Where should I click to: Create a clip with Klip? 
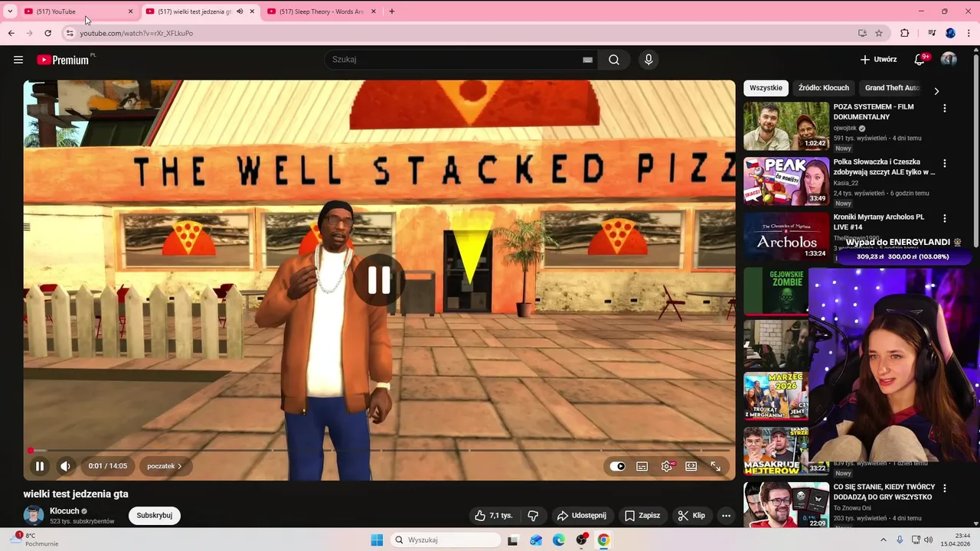691,516
